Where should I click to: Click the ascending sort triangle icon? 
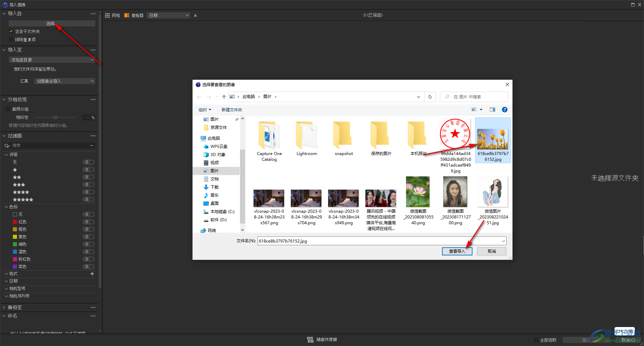pos(195,15)
